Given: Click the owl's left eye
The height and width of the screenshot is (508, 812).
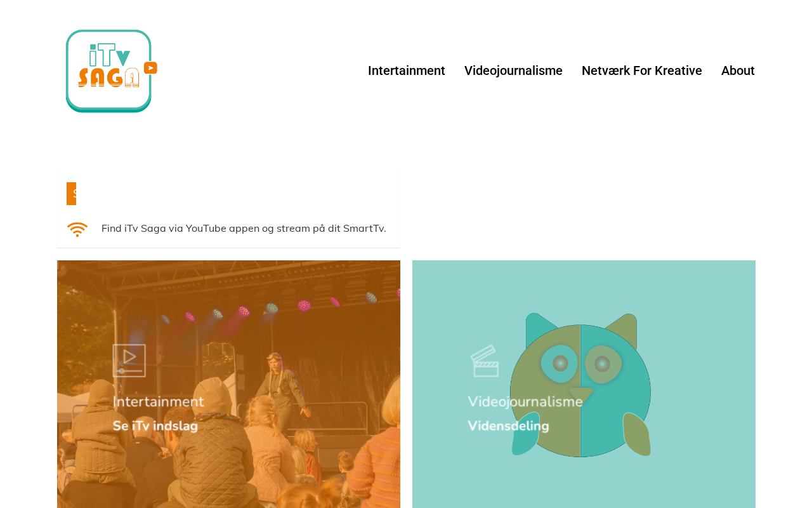Looking at the screenshot, I should (560, 364).
